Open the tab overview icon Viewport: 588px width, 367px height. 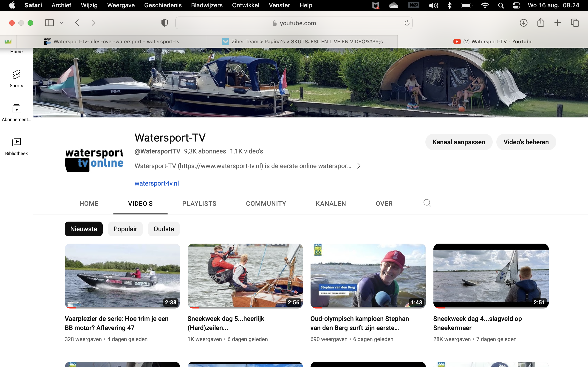click(575, 22)
